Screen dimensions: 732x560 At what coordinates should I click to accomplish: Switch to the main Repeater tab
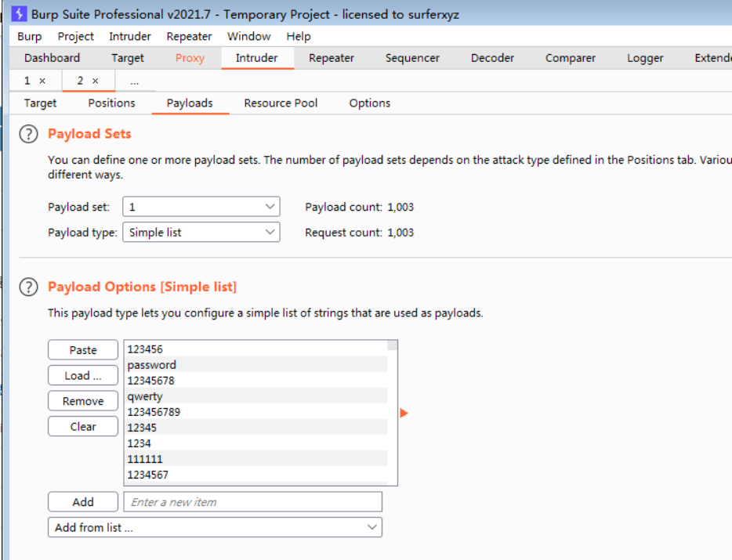point(332,58)
